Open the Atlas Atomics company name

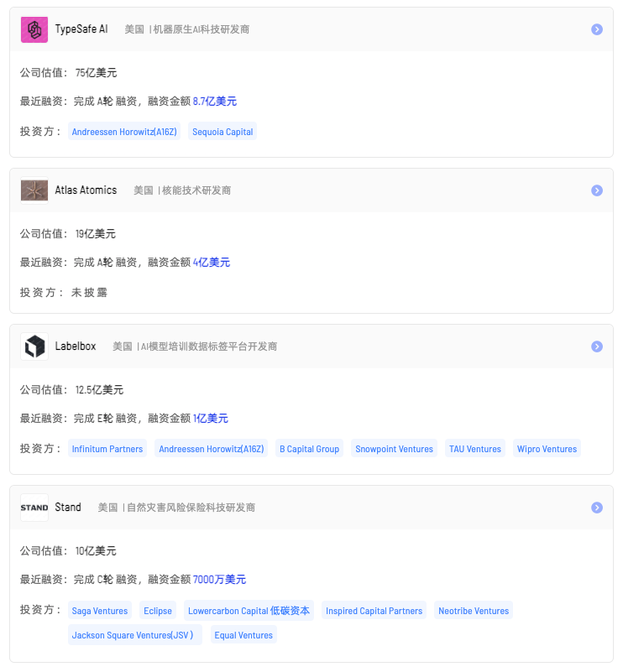click(86, 190)
